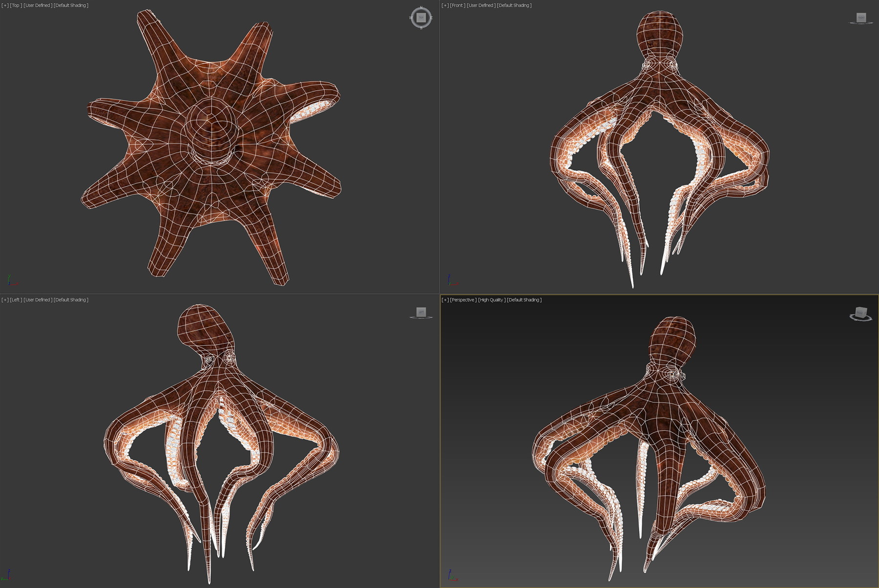Open the Default Shading menu in the Front viewport
Viewport: 879px width, 588px height.
click(x=513, y=5)
